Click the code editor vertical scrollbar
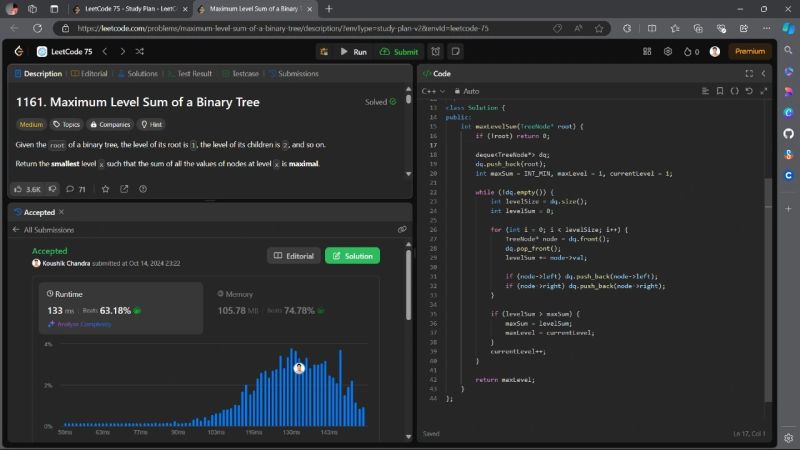The width and height of the screenshot is (800, 450). coord(768,290)
